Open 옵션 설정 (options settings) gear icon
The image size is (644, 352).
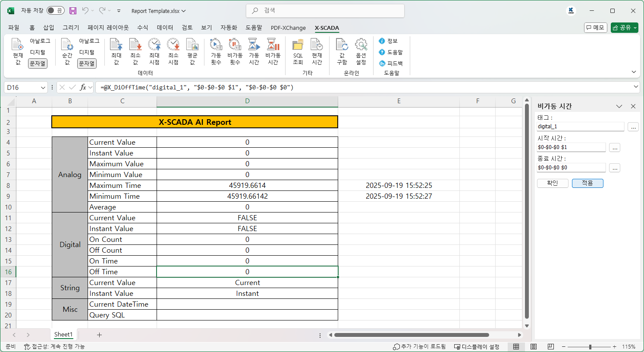[x=361, y=51]
